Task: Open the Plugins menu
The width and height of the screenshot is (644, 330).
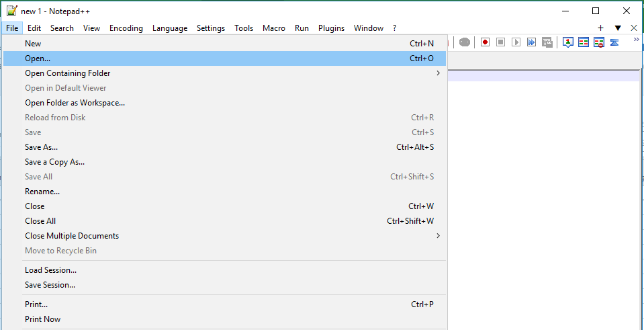Action: [331, 28]
